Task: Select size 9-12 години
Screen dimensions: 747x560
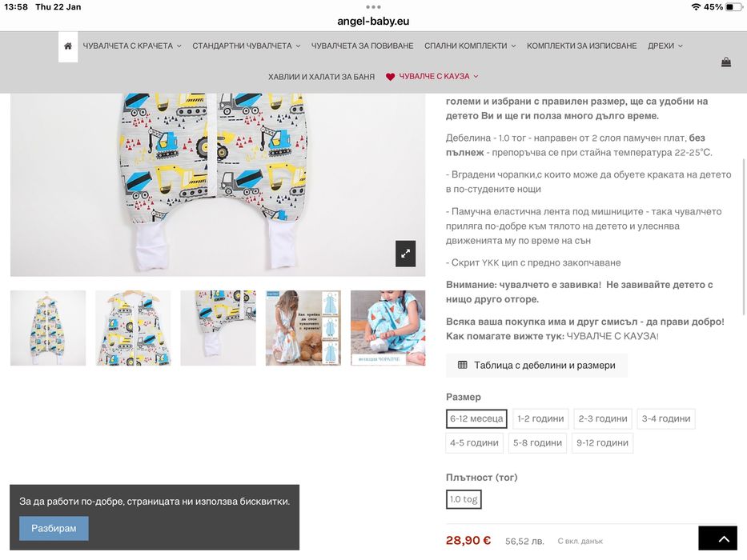Action: click(x=602, y=443)
